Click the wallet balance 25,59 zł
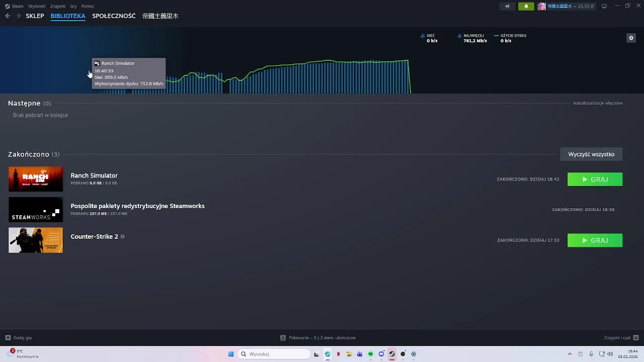This screenshot has height=362, width=644. click(x=586, y=6)
